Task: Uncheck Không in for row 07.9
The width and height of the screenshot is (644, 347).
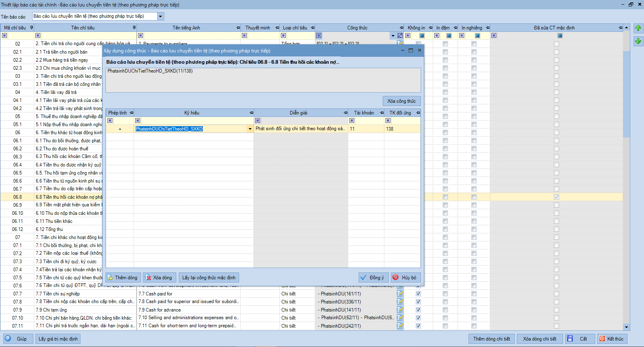Action: tap(418, 310)
